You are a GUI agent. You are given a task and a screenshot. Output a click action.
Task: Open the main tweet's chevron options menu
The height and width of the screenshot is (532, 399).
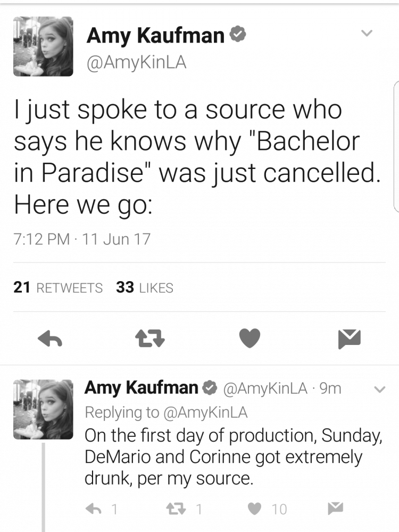367,33
